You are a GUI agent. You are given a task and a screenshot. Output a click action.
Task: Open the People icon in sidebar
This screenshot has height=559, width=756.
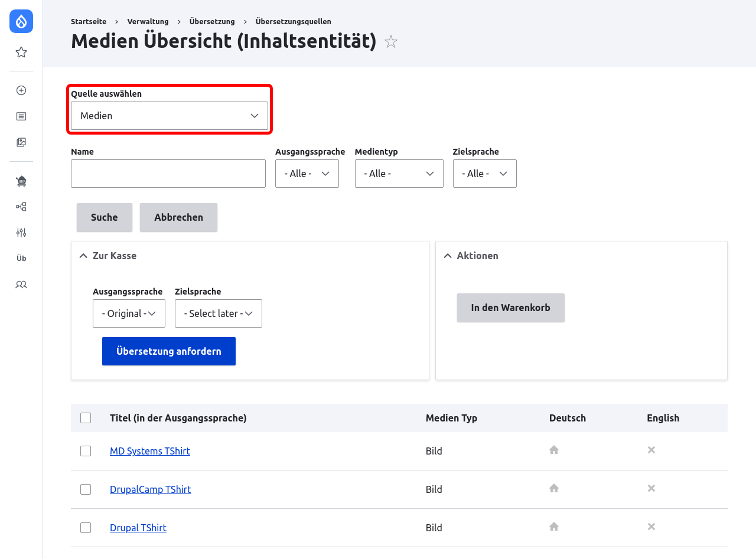click(x=21, y=285)
